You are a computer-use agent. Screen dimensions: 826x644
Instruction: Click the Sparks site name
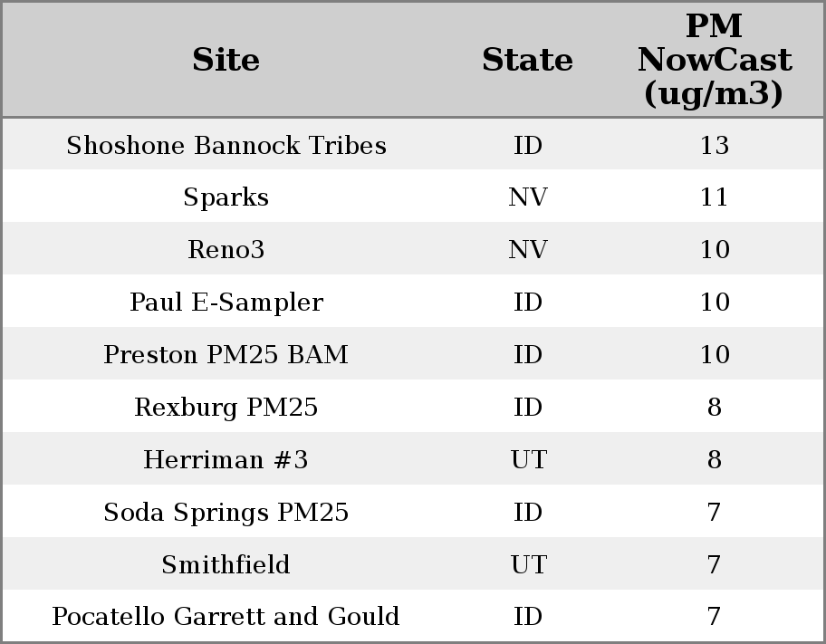click(x=226, y=197)
